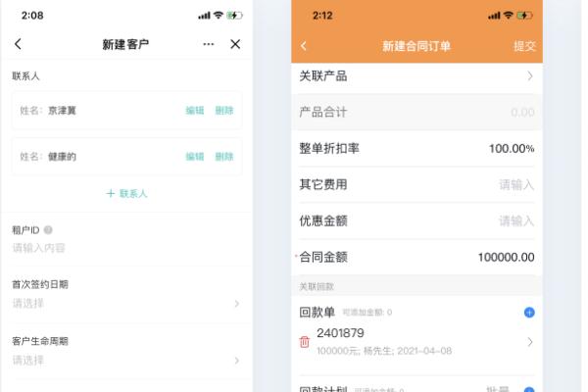This screenshot has height=392, width=588.
Task: Open the more options dots on 新建客户
Action: (209, 44)
